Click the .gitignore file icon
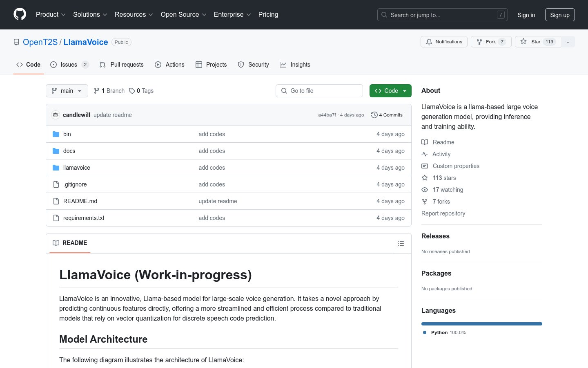The width and height of the screenshot is (588, 368). 56,184
